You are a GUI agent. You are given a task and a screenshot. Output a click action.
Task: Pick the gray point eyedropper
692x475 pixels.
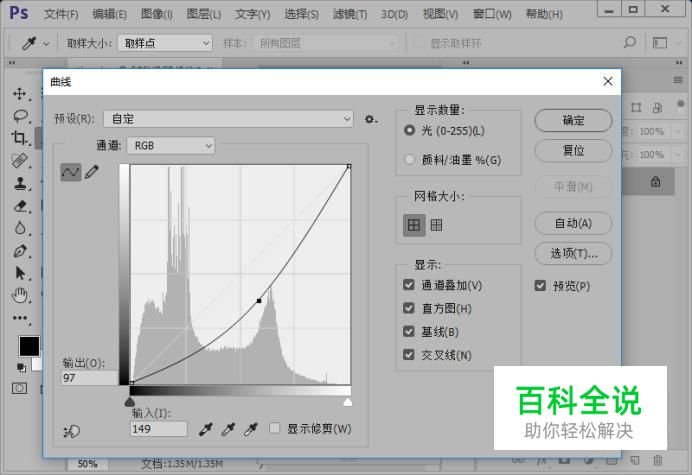click(x=228, y=429)
